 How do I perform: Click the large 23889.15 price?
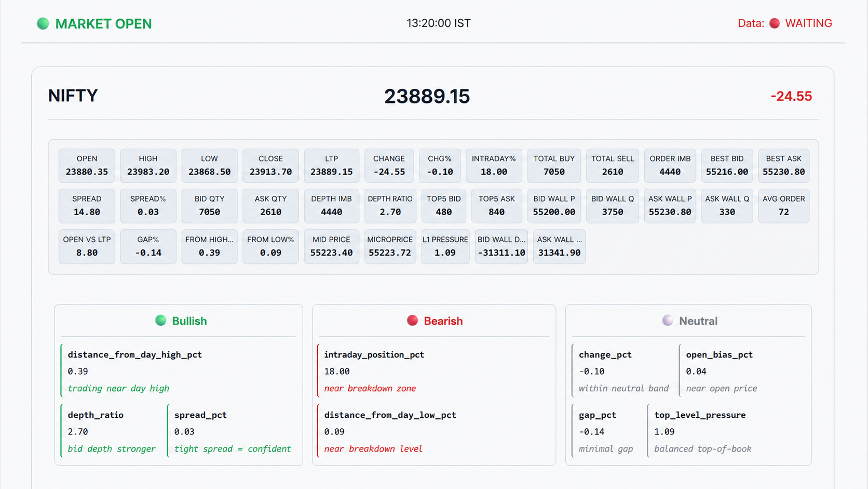click(427, 96)
